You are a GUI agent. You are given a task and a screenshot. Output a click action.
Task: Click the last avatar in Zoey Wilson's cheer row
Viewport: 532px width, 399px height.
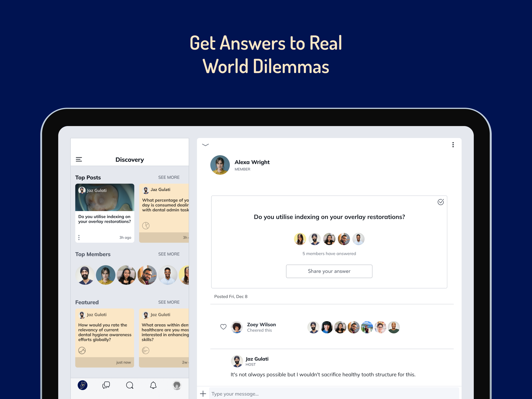click(394, 327)
